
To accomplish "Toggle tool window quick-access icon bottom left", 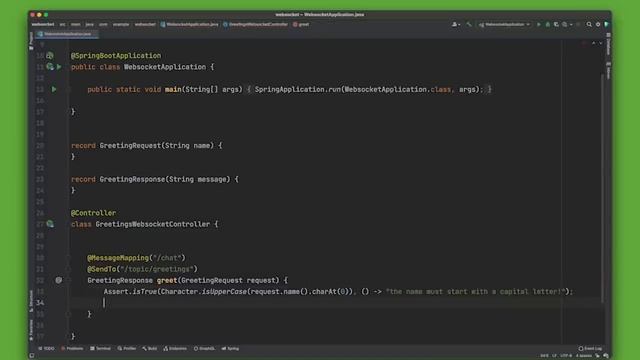I will (x=32, y=356).
